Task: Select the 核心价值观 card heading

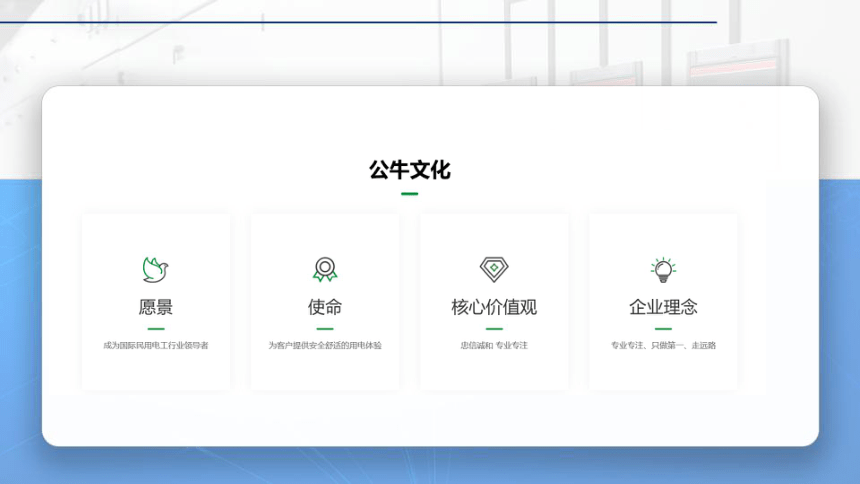Action: point(494,307)
